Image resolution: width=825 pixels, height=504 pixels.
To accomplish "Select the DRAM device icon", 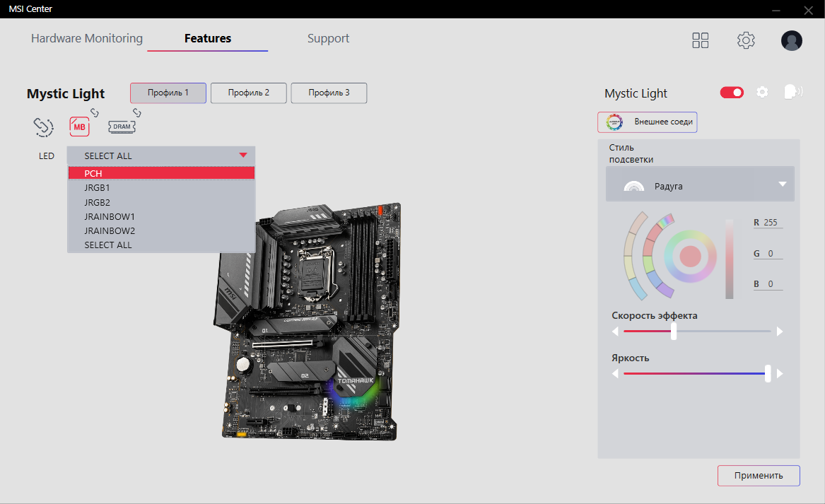I will tap(122, 127).
